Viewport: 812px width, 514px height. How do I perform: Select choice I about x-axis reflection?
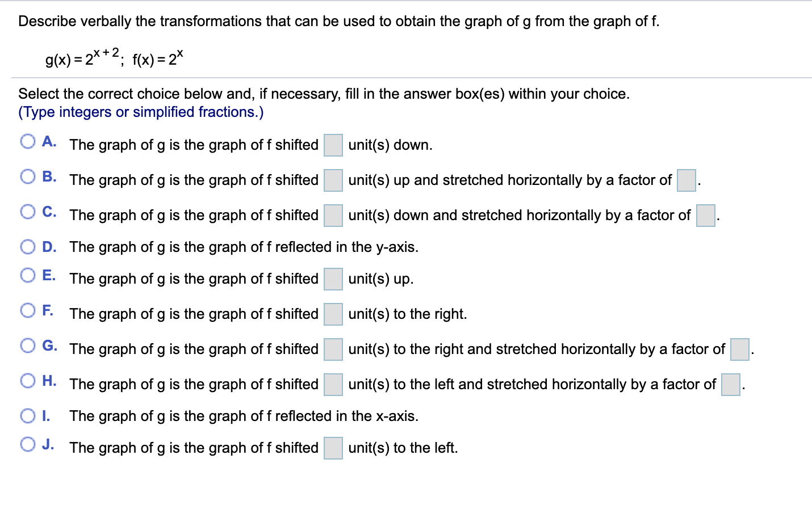[x=27, y=415]
